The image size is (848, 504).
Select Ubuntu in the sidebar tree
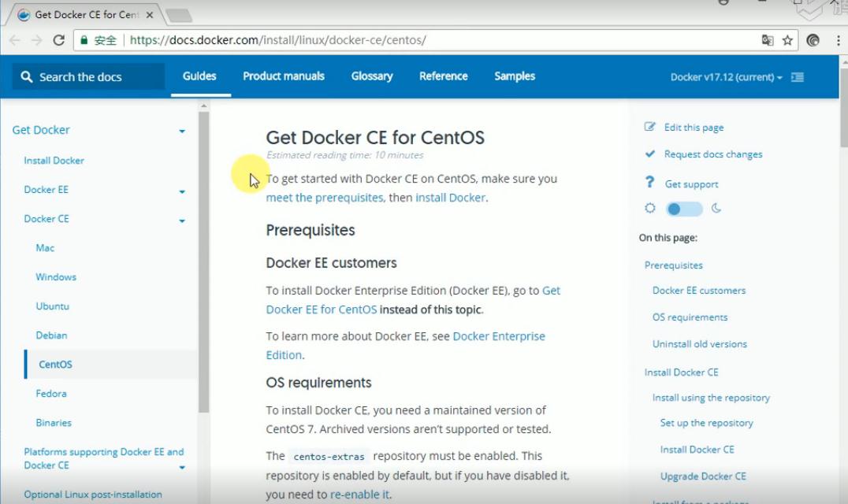click(x=53, y=306)
